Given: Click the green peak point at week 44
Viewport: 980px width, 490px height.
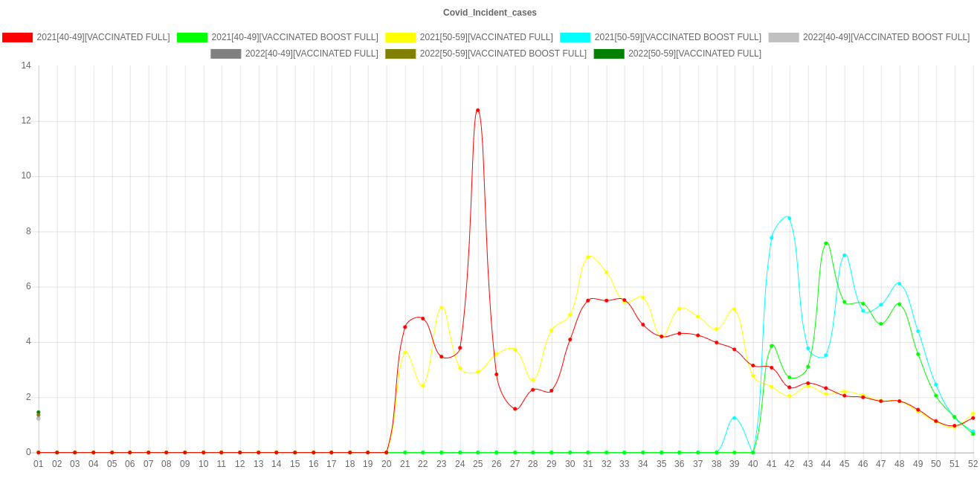Looking at the screenshot, I should [825, 243].
